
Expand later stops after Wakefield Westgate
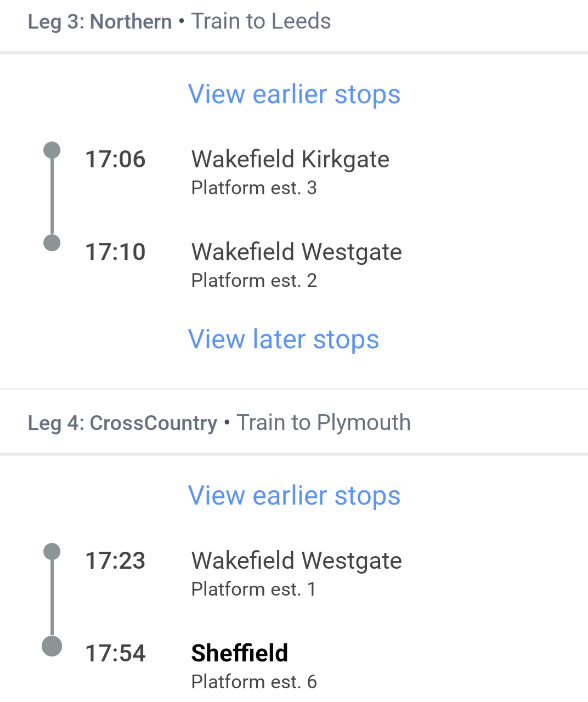283,339
